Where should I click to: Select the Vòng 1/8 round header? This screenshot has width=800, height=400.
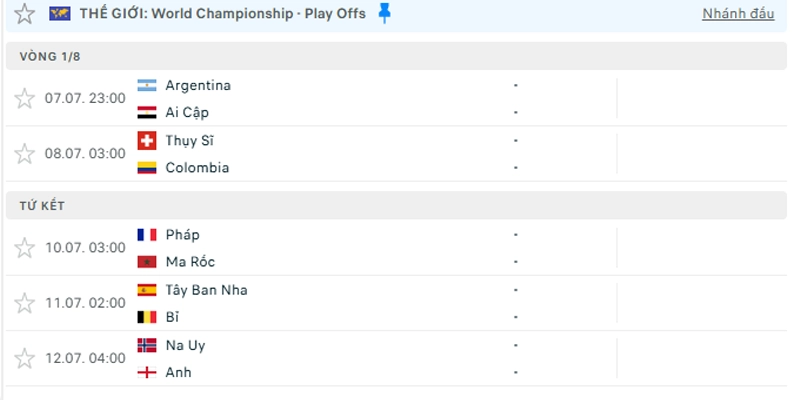pyautogui.click(x=396, y=56)
